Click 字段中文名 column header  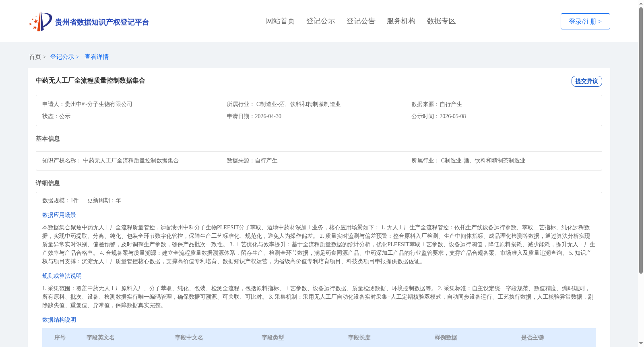(189, 338)
